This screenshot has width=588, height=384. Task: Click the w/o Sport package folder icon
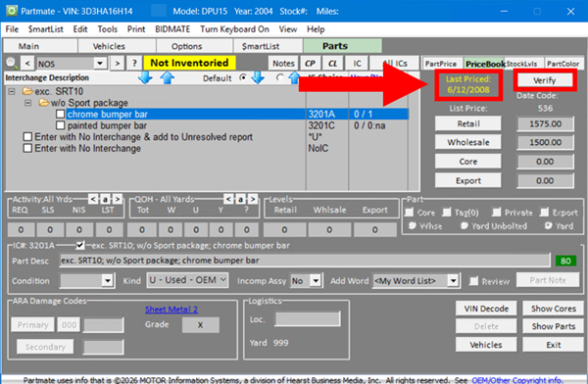(x=43, y=103)
